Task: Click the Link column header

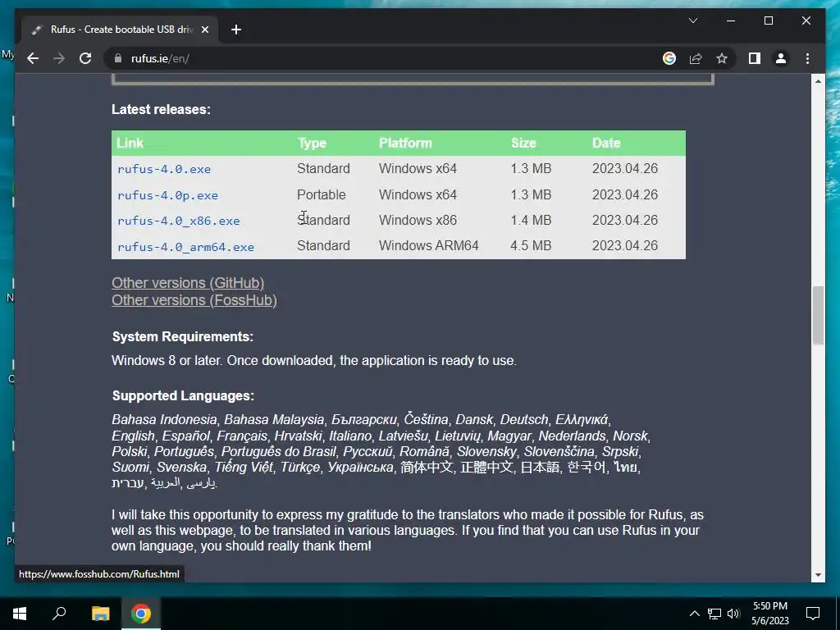Action: 130,143
